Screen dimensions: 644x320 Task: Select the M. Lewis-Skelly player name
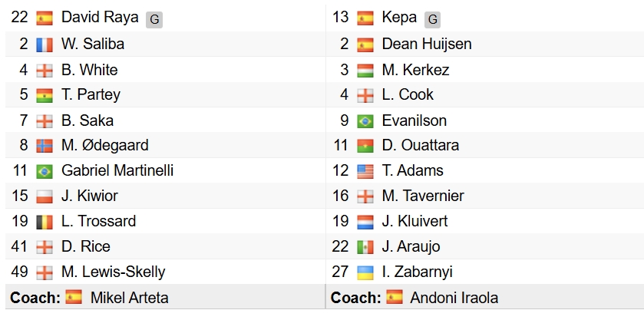tap(114, 272)
